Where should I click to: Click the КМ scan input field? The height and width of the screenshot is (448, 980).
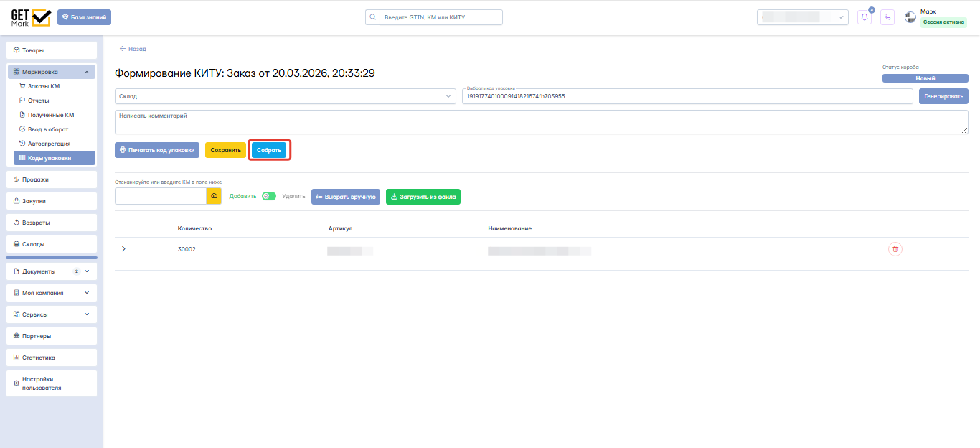(x=161, y=196)
